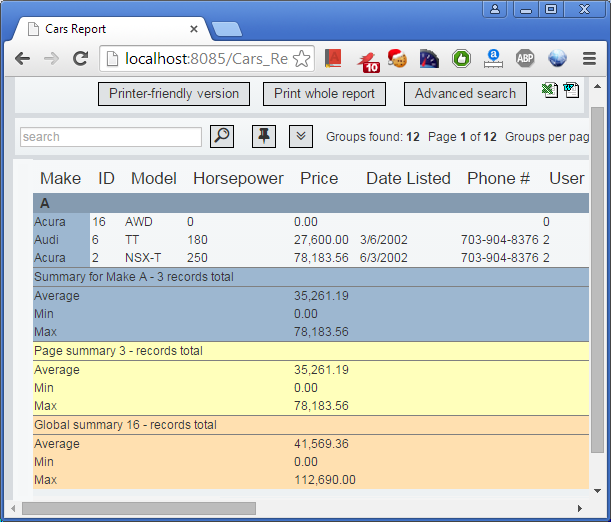Sort by Price column header
Screen dimensions: 611x522
[x=319, y=178]
